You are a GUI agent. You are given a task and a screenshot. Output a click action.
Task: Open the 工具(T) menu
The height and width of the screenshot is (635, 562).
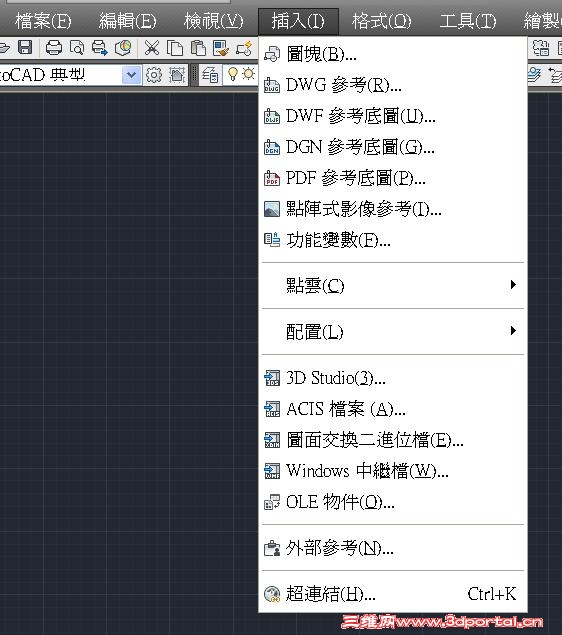click(x=468, y=21)
